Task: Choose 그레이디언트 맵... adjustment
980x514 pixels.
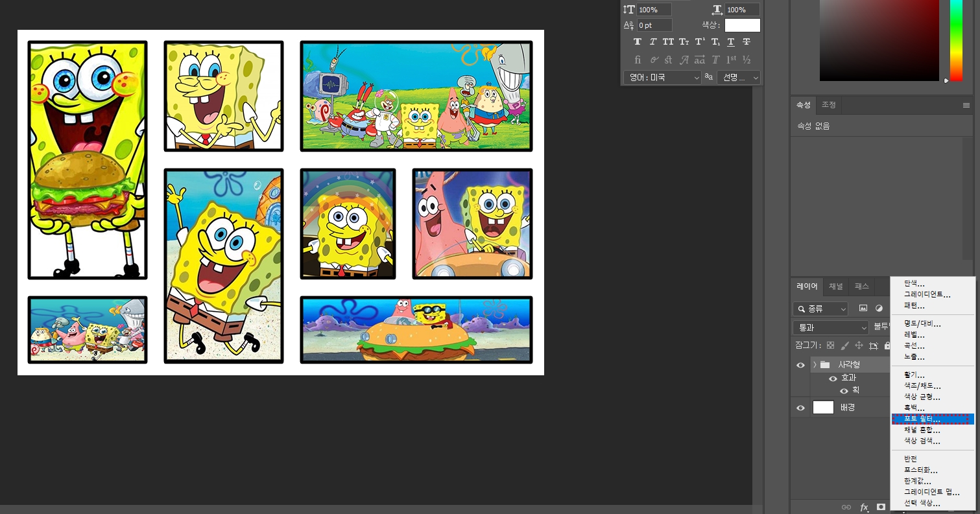Action: coord(933,492)
